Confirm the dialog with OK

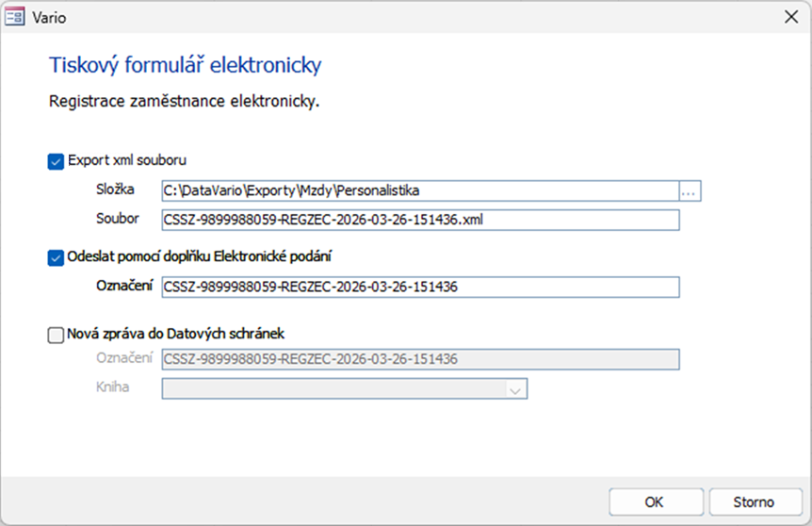point(656,502)
